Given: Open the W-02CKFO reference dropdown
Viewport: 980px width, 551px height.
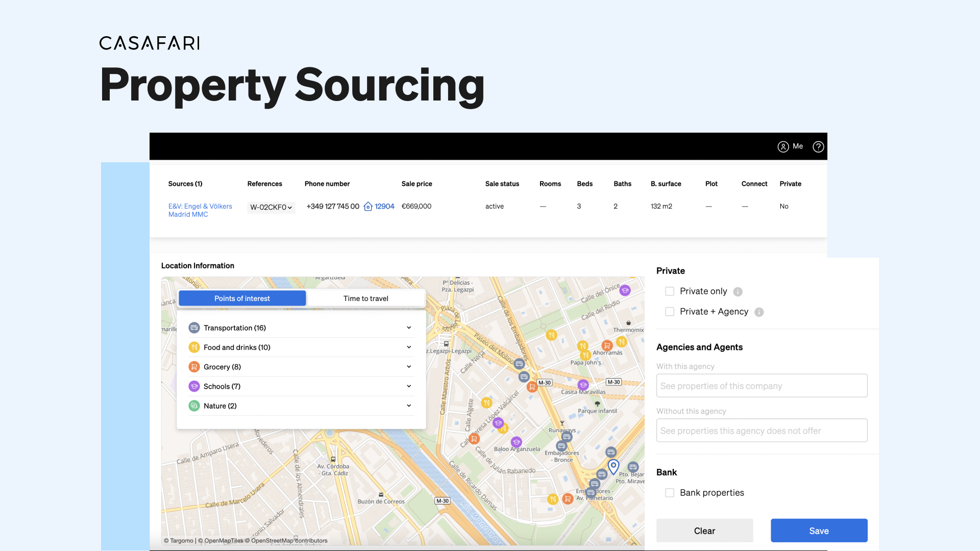Looking at the screenshot, I should (x=271, y=207).
